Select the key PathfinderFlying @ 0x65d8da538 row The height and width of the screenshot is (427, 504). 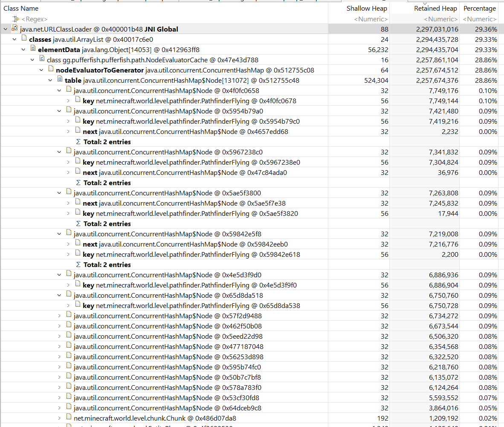click(192, 305)
